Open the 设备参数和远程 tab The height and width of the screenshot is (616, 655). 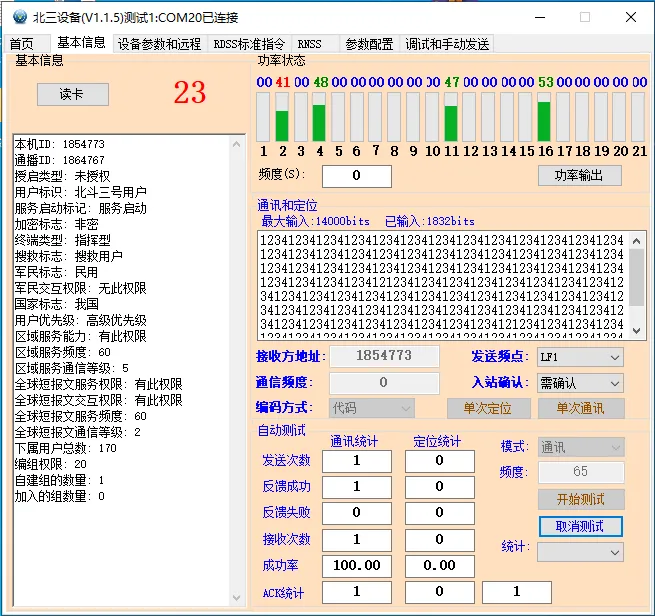[158, 44]
